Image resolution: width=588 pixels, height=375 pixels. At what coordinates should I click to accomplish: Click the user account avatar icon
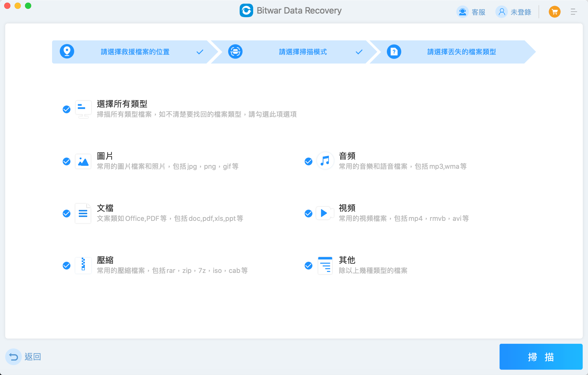point(502,12)
